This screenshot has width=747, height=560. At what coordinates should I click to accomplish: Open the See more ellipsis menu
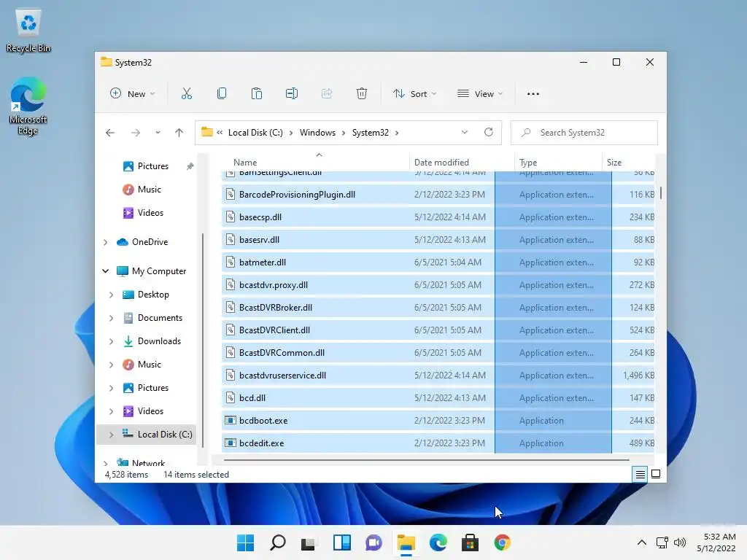tap(533, 94)
